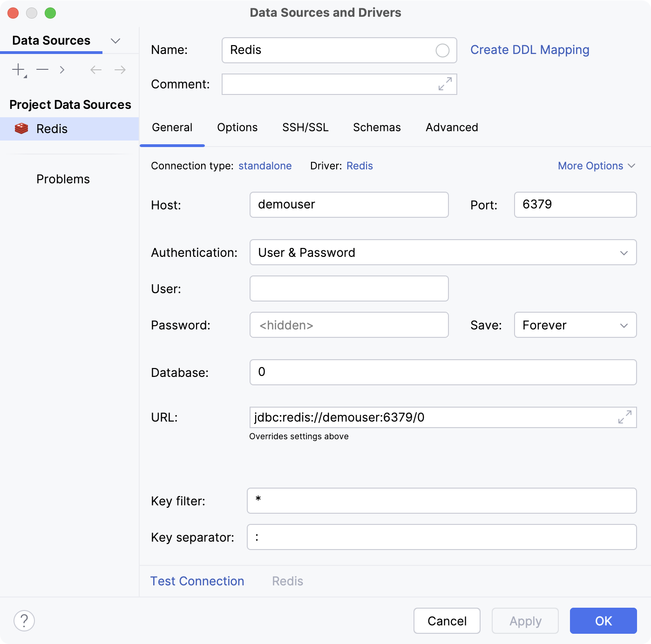Open help via the question mark icon
The image size is (651, 644).
(24, 620)
